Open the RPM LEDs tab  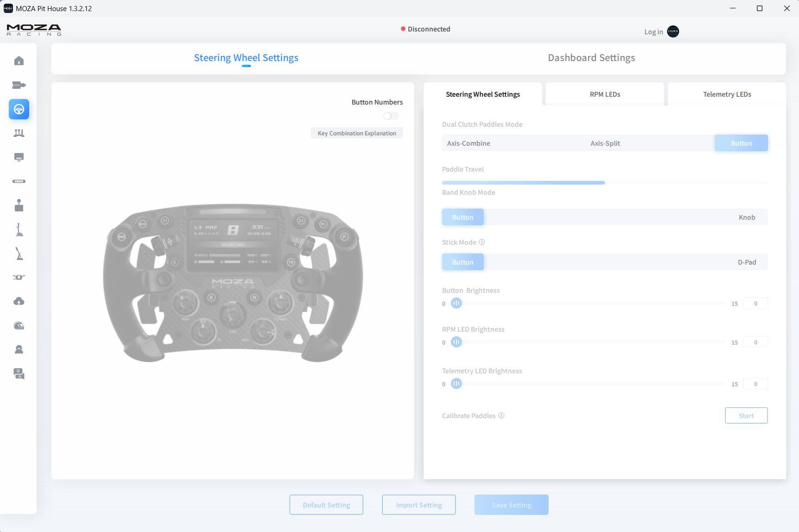tap(605, 94)
